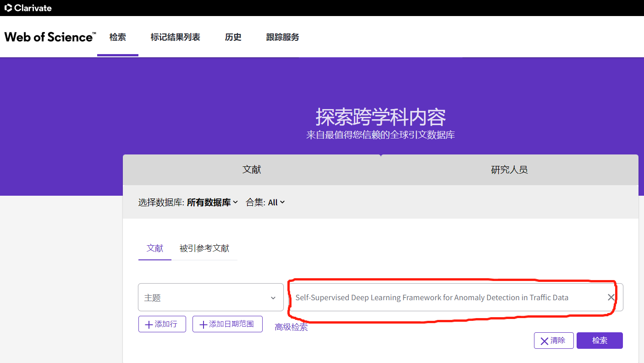The width and height of the screenshot is (644, 363).
Task: Click the purple 检索 search button
Action: 600,340
